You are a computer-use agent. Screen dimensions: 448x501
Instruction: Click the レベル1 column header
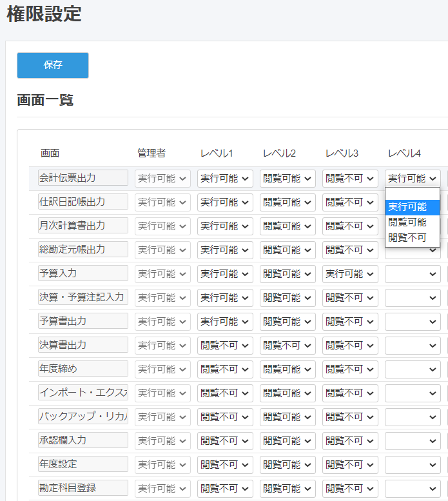pyautogui.click(x=217, y=153)
